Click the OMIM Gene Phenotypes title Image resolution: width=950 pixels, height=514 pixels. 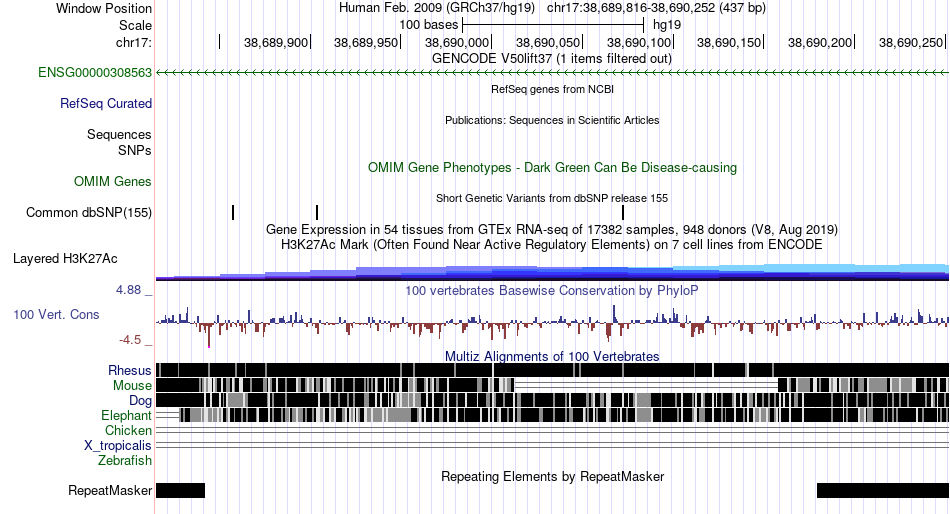tap(552, 168)
